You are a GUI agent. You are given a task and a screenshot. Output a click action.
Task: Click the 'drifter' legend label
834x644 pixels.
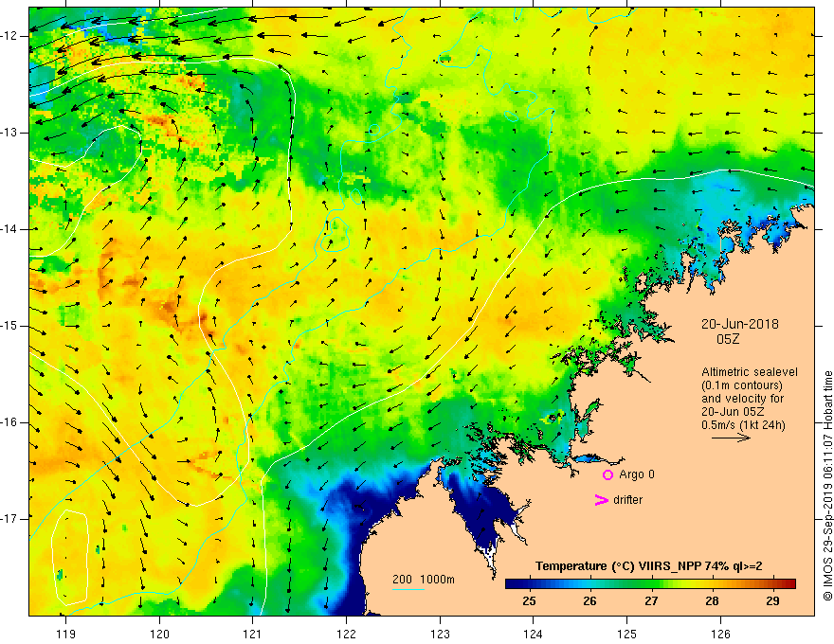point(627,500)
